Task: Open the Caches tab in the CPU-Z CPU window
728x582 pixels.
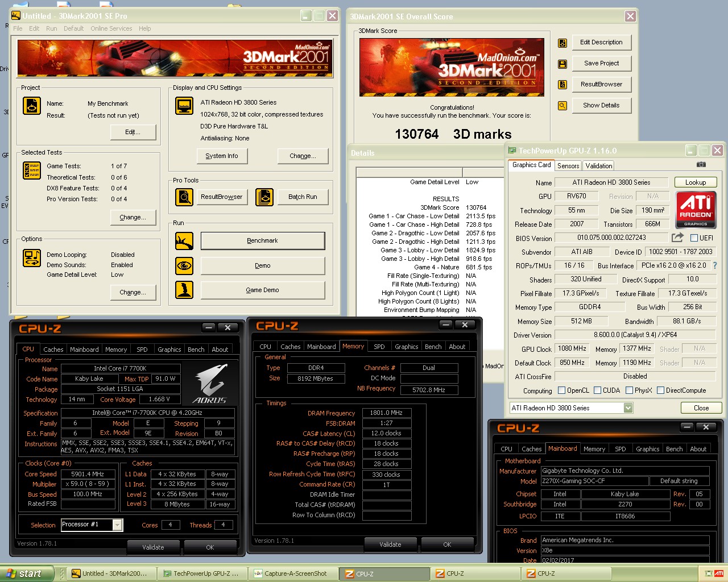Action: coord(53,350)
